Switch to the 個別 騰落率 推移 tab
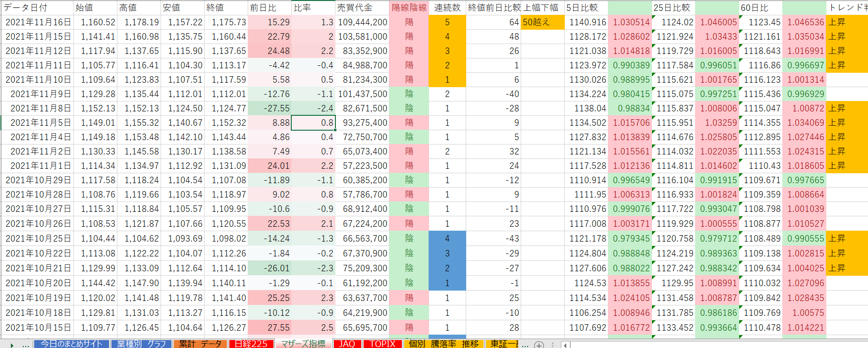The image size is (868, 348). tap(444, 344)
